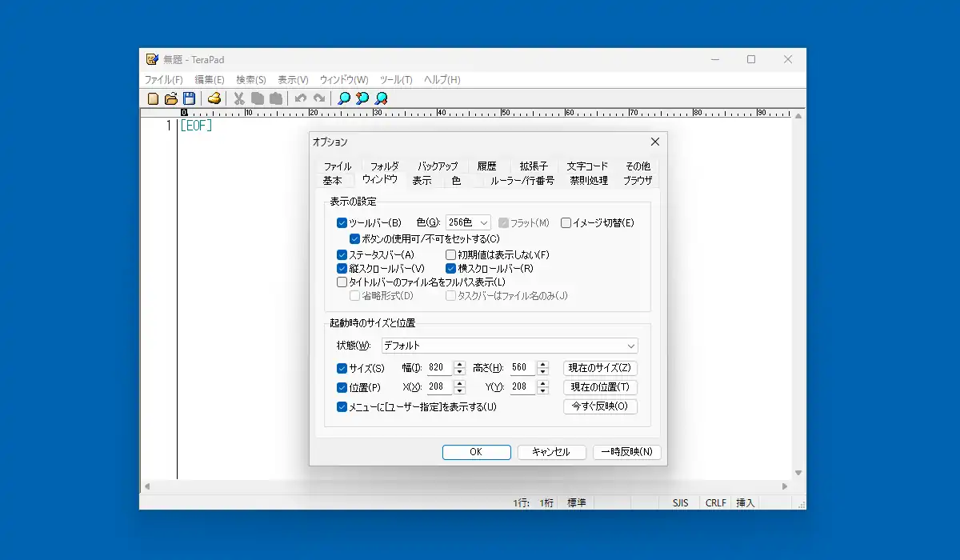This screenshot has height=560, width=960.
Task: Click the TeraPad app icon in title bar
Action: click(153, 59)
